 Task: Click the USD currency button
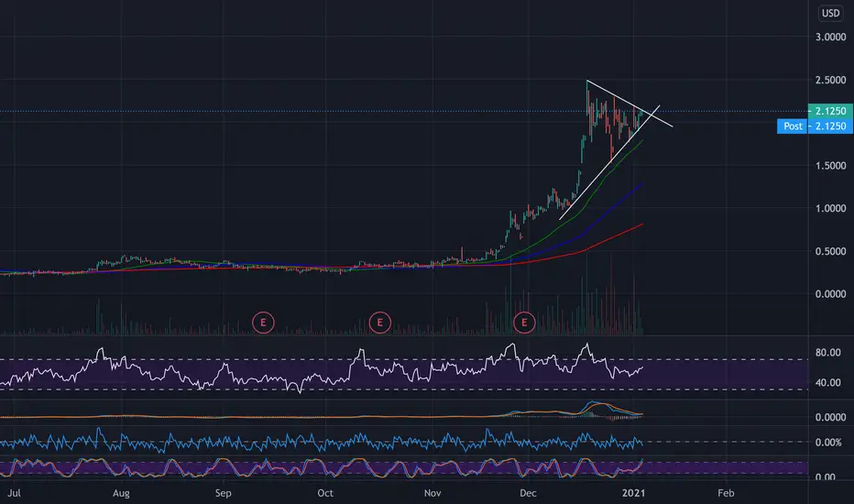click(830, 13)
